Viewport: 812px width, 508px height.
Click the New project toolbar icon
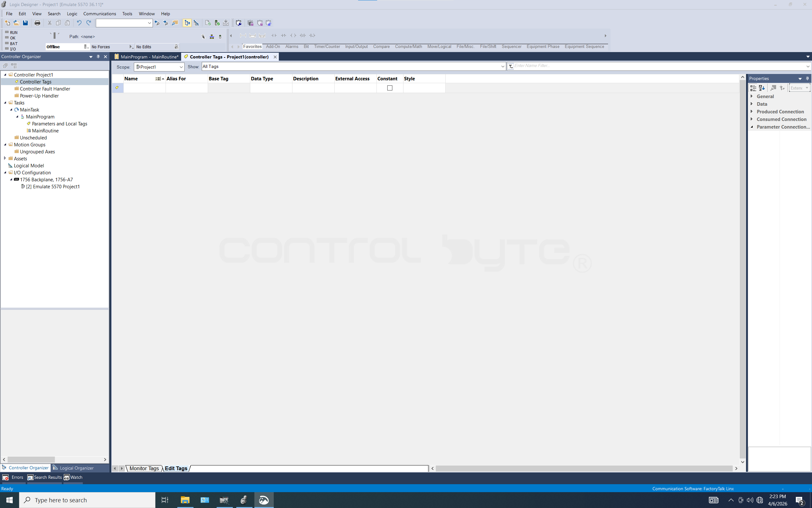coord(7,23)
